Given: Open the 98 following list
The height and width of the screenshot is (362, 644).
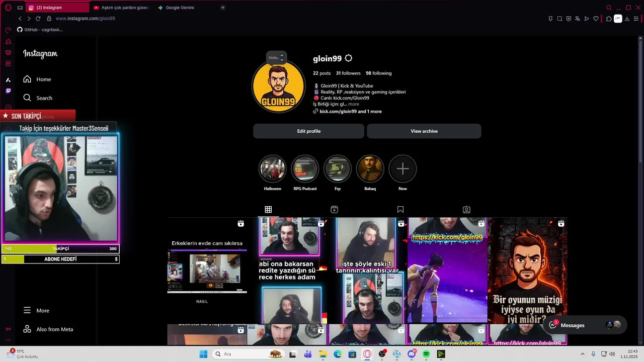Looking at the screenshot, I should 379,73.
